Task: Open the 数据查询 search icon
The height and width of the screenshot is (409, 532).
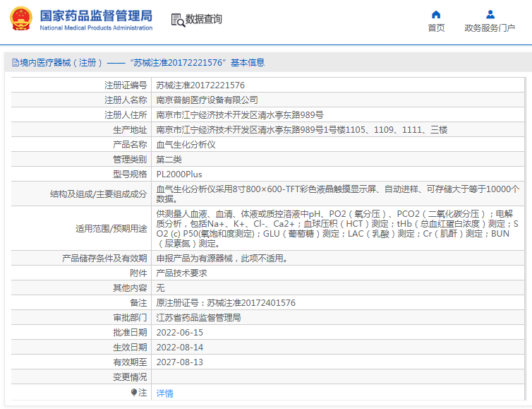Action: (x=178, y=20)
